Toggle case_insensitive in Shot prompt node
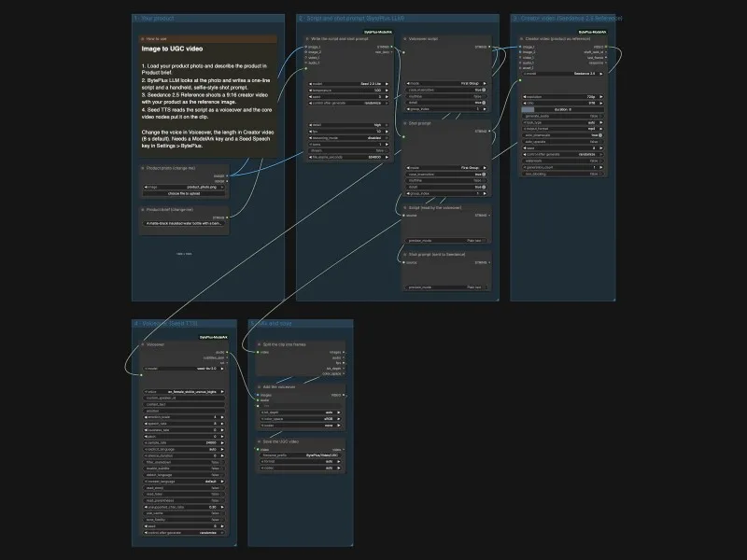747x560 pixels. 446,175
